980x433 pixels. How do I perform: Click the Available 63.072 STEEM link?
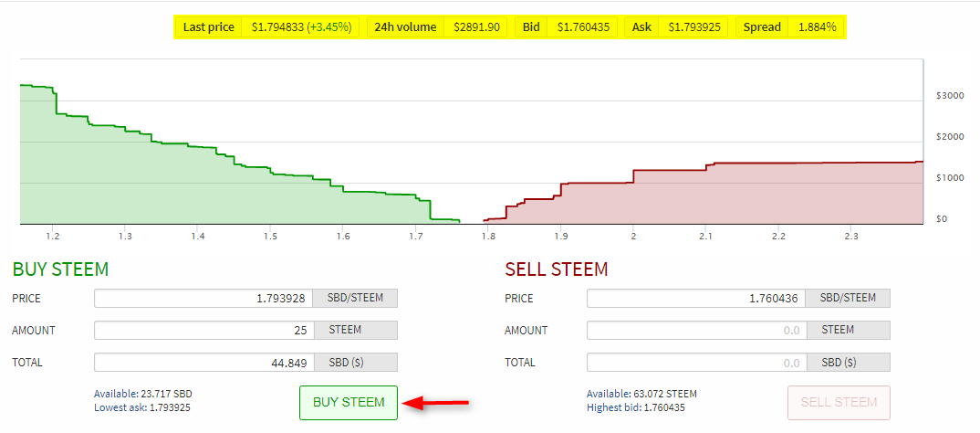641,395
